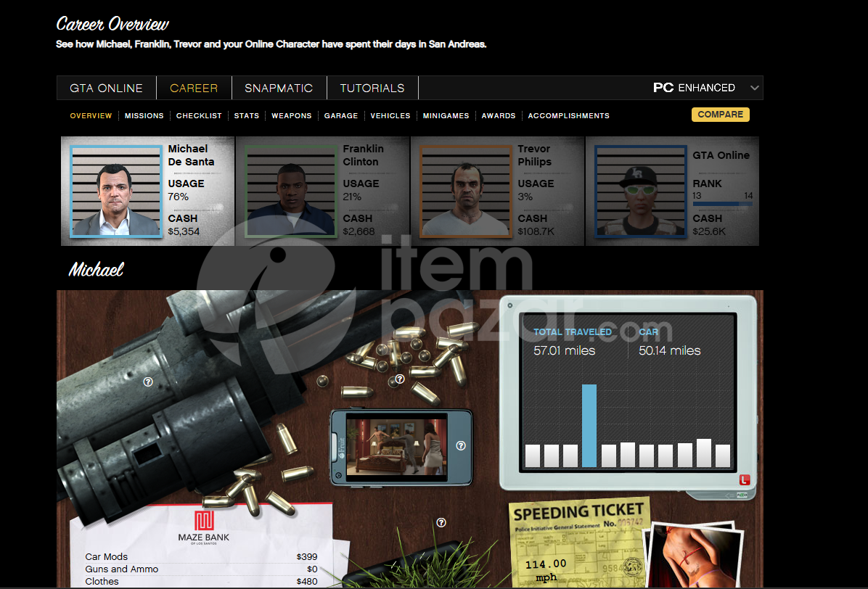The height and width of the screenshot is (589, 868).
Task: Switch to the GTA Online tab
Action: click(x=106, y=88)
